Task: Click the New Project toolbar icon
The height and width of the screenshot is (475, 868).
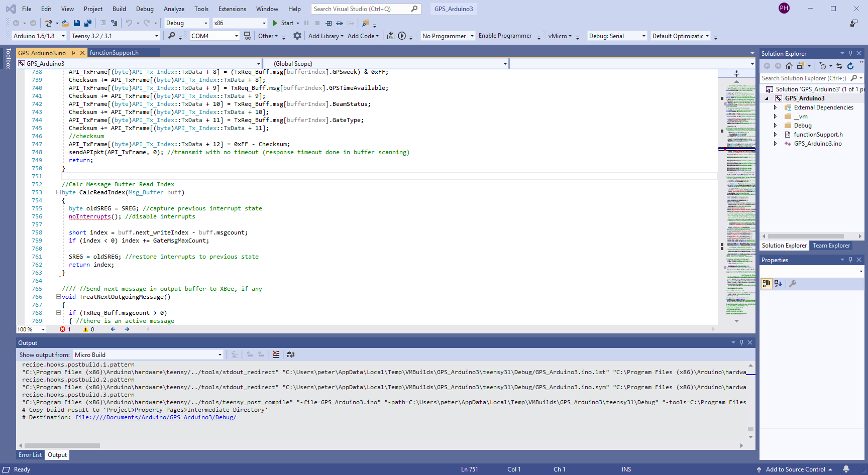Action: 49,23
